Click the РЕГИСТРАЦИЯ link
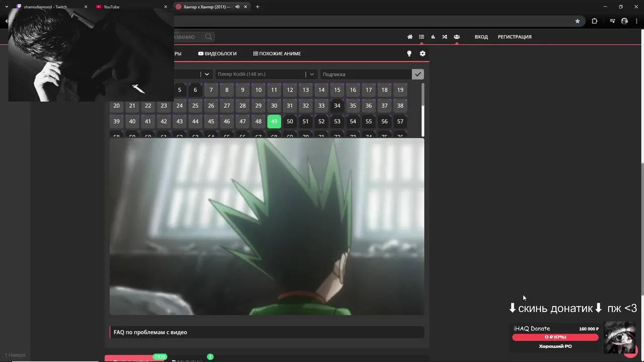The height and width of the screenshot is (362, 644). click(x=515, y=37)
